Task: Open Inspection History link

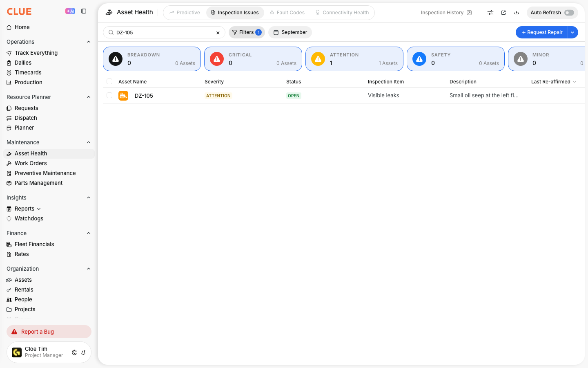Action: pyautogui.click(x=446, y=13)
